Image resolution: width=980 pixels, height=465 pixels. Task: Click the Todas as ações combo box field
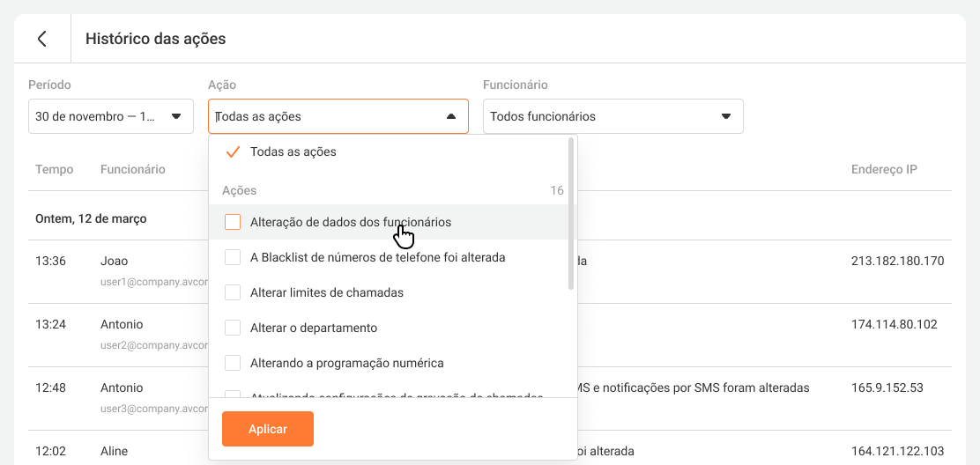tap(326, 116)
